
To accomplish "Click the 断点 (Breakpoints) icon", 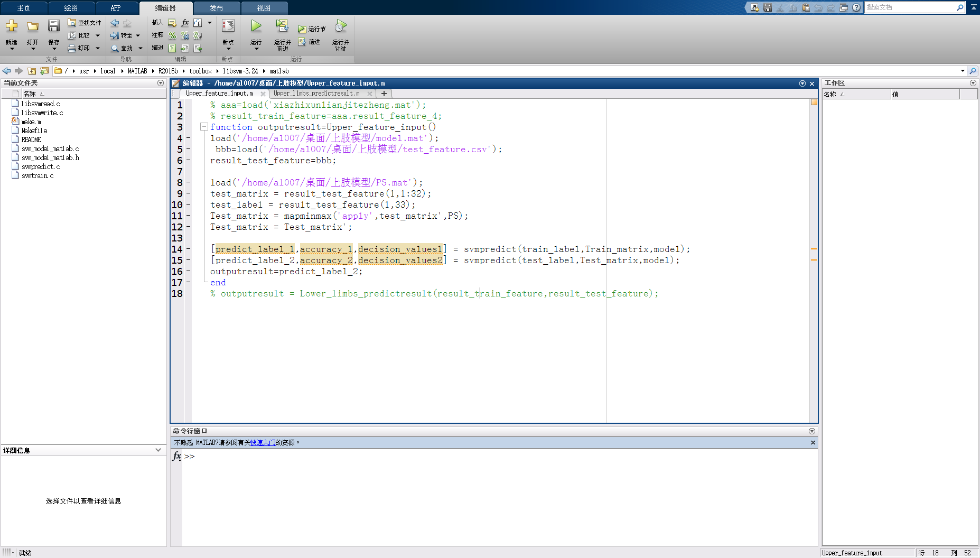I will [228, 26].
